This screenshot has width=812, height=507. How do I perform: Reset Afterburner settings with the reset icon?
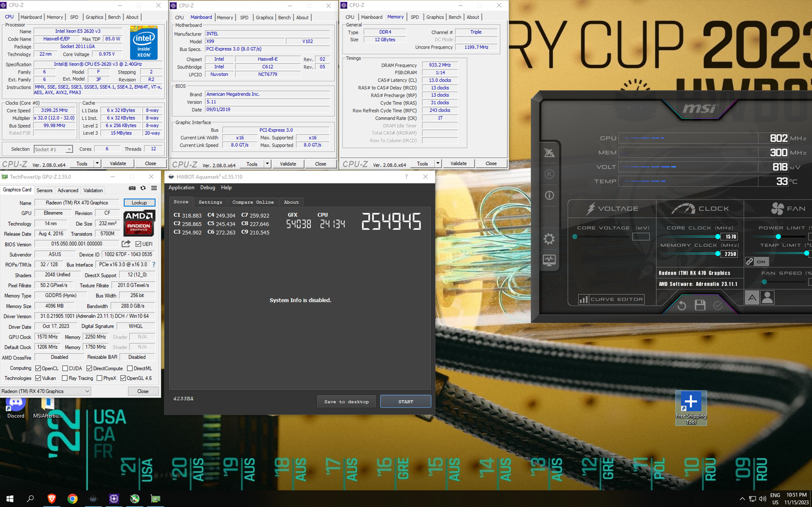point(682,306)
